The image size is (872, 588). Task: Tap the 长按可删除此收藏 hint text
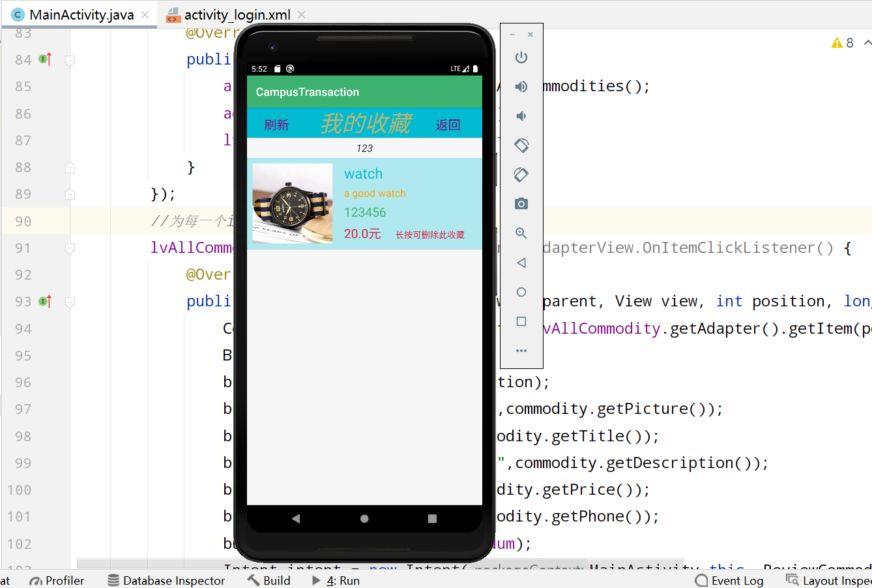point(430,235)
